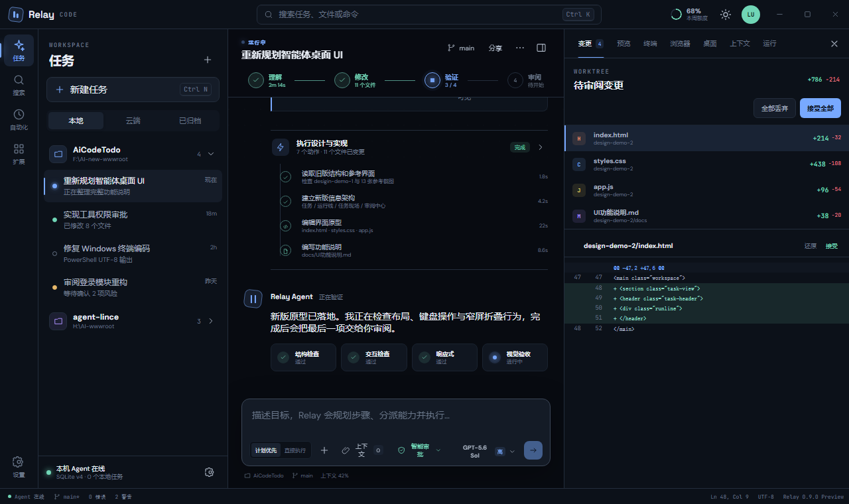849x504 pixels.
Task: Switch task filter to 云端
Action: [133, 121]
